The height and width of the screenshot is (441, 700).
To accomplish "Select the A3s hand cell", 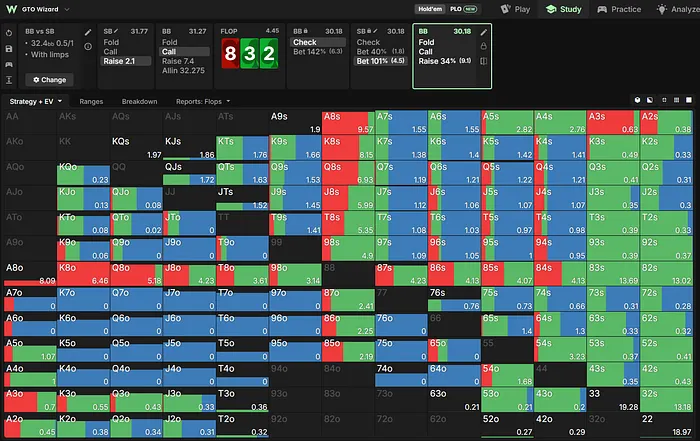I will tap(613, 123).
